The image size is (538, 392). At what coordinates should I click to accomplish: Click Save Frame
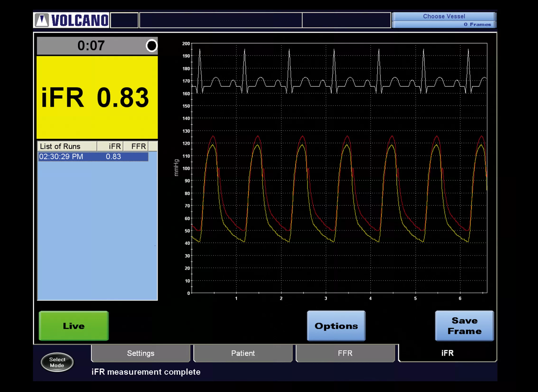[x=464, y=326]
